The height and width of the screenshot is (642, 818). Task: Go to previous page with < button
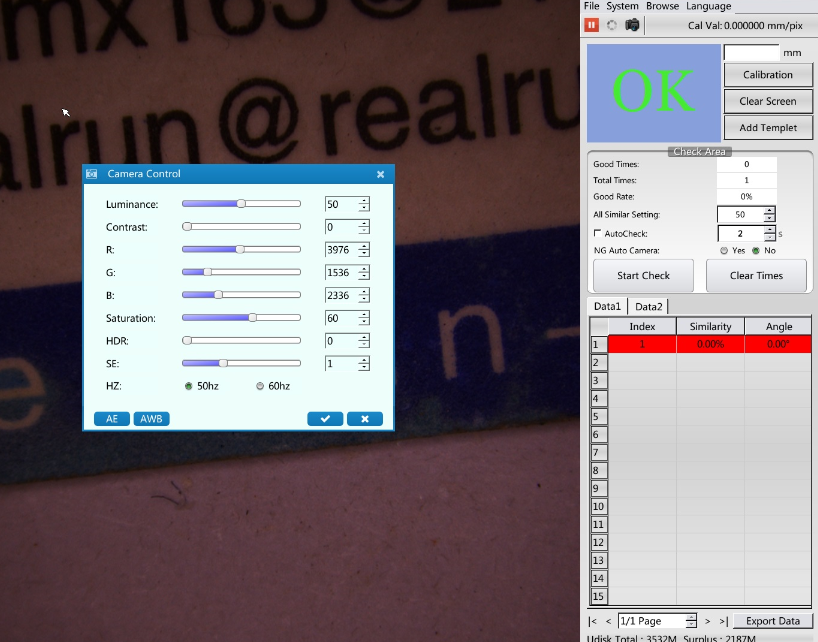608,621
